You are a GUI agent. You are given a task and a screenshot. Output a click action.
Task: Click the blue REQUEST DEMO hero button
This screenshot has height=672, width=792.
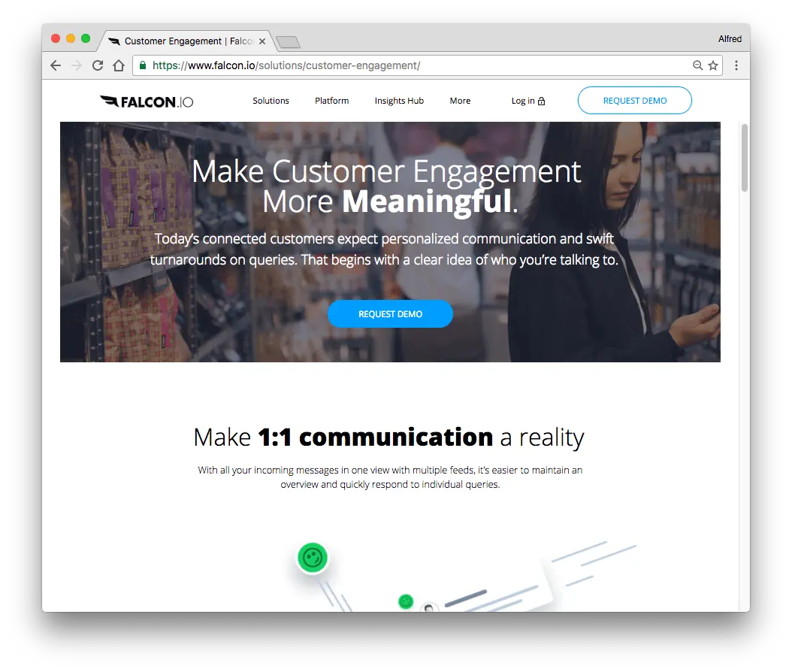390,313
